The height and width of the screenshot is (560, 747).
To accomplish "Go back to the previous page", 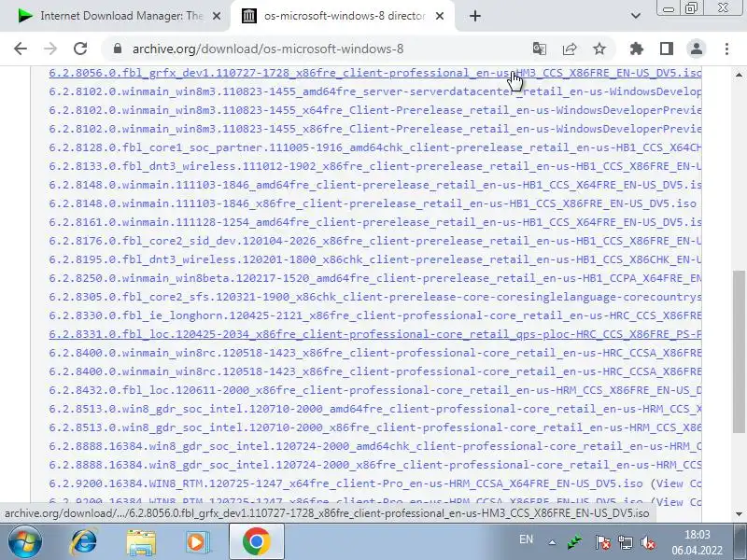I will click(21, 49).
